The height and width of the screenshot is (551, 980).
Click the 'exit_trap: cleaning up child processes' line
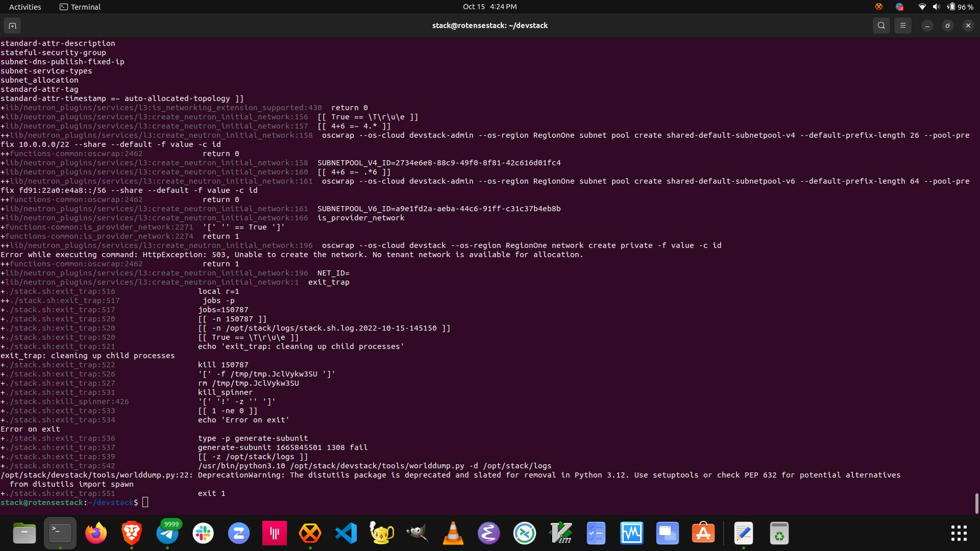(87, 356)
